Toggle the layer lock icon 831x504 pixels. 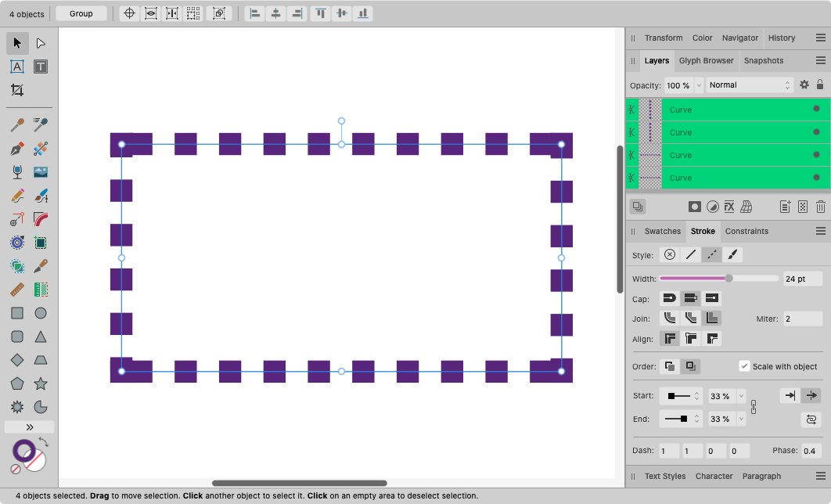click(820, 85)
